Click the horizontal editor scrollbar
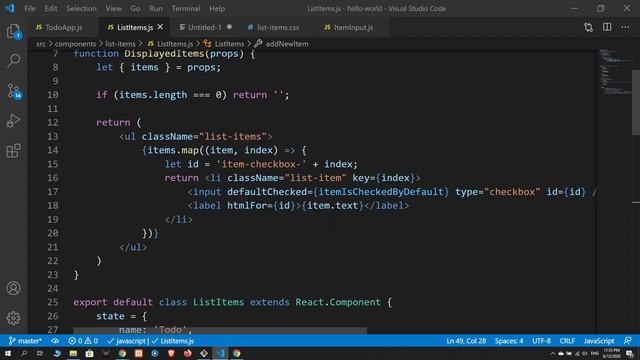This screenshot has width=640, height=360. click(220, 330)
